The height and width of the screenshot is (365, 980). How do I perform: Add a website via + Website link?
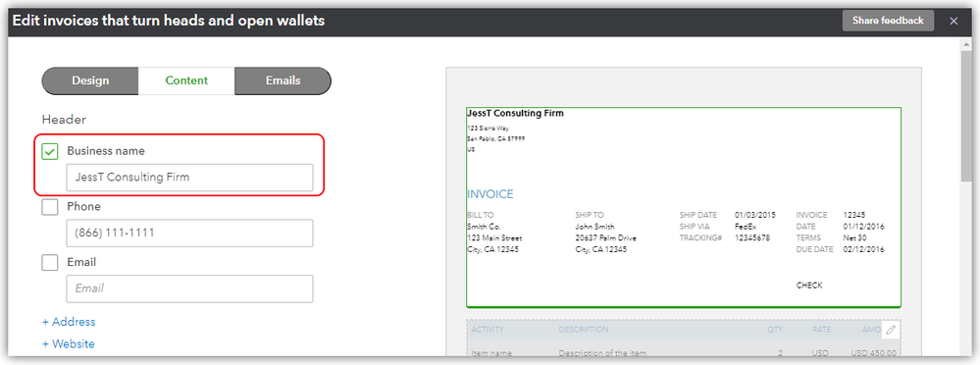tap(68, 343)
